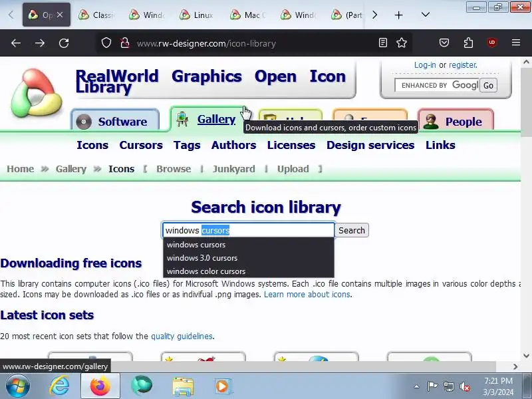The width and height of the screenshot is (532, 399).
Task: Click inside the icon library search box
Action: (x=248, y=230)
